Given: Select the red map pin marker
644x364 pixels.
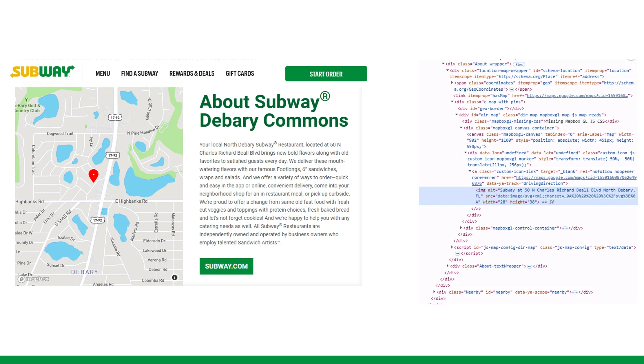Looking at the screenshot, I should click(x=93, y=175).
